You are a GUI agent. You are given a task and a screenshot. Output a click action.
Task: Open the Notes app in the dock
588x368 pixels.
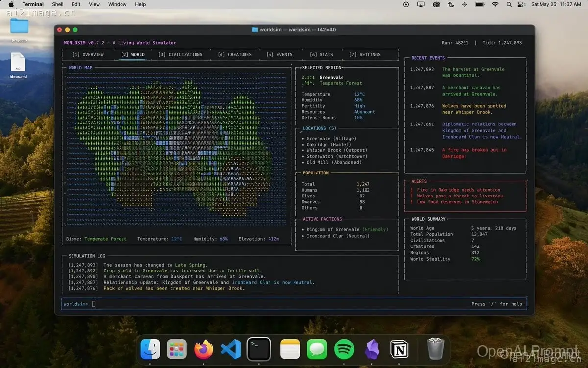pos(290,349)
